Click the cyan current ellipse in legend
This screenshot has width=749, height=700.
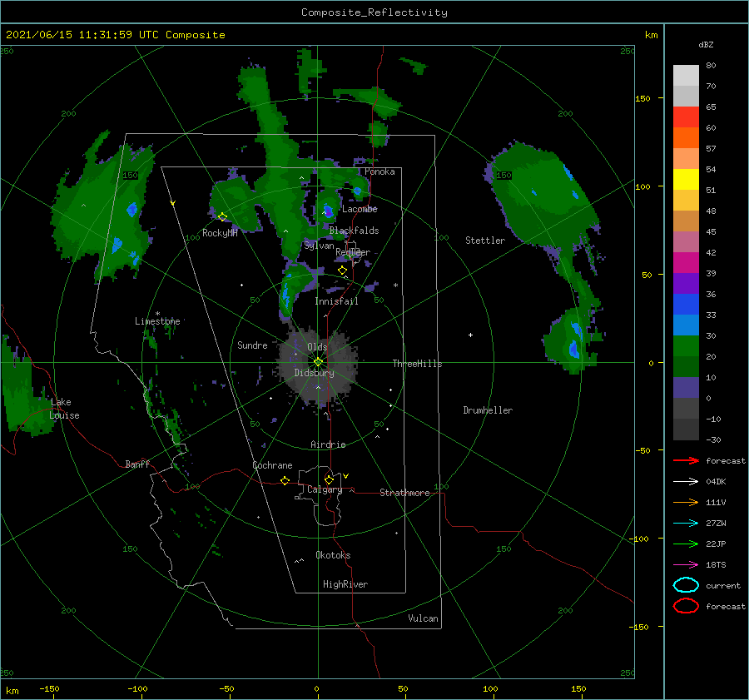tap(686, 585)
